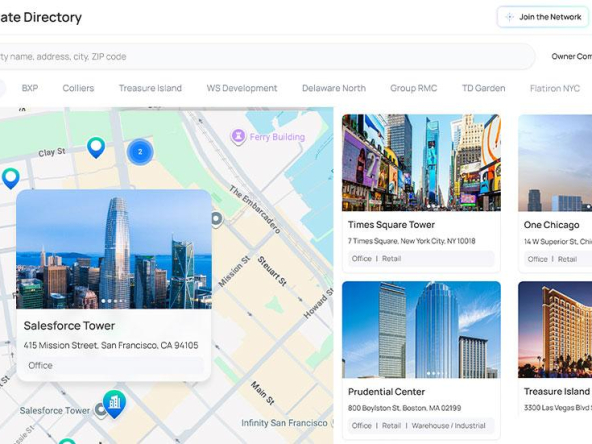Click the Ferry Building purple map icon

[x=238, y=136]
